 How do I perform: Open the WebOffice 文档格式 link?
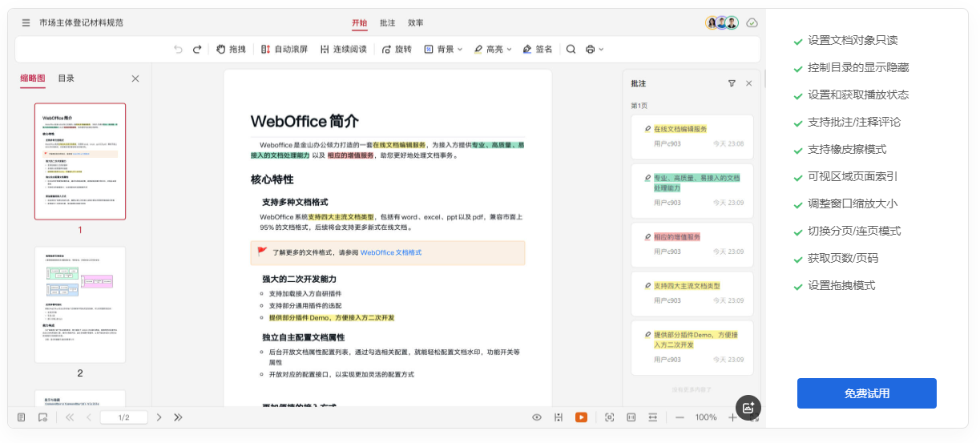point(391,252)
